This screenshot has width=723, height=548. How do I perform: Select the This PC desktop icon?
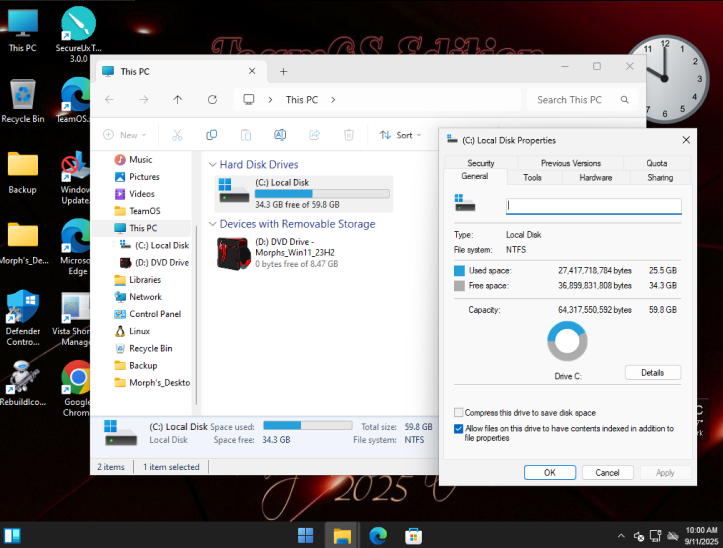(x=22, y=30)
